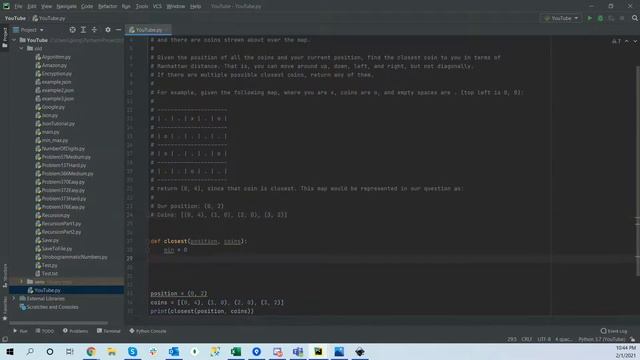Hide the Project panel with minus icon
The width and height of the screenshot is (640, 360).
pyautogui.click(x=118, y=30)
